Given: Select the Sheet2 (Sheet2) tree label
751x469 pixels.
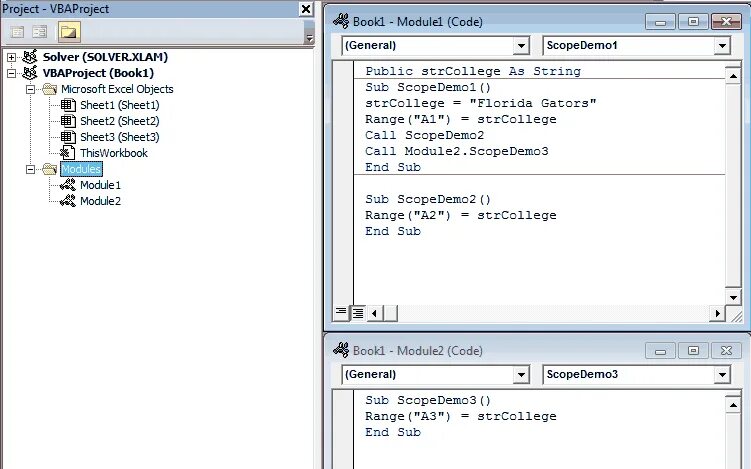Looking at the screenshot, I should pyautogui.click(x=120, y=121).
